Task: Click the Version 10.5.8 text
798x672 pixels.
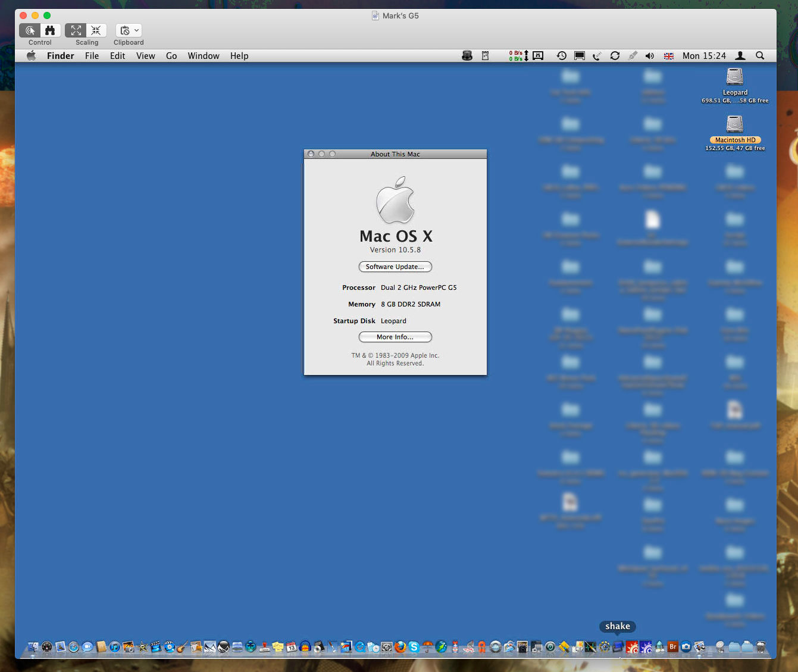Action: (x=395, y=250)
